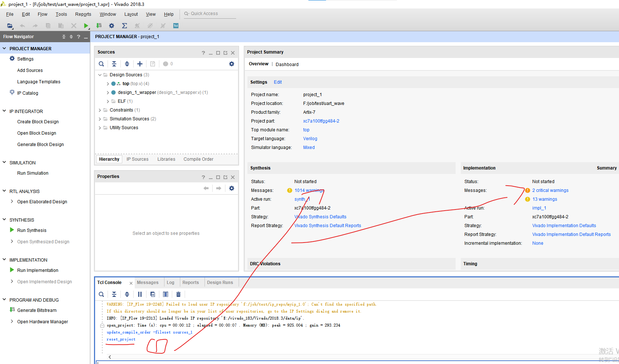Image resolution: width=619 pixels, height=364 pixels.
Task: Switch to the IP Sources tab
Action: tap(138, 159)
